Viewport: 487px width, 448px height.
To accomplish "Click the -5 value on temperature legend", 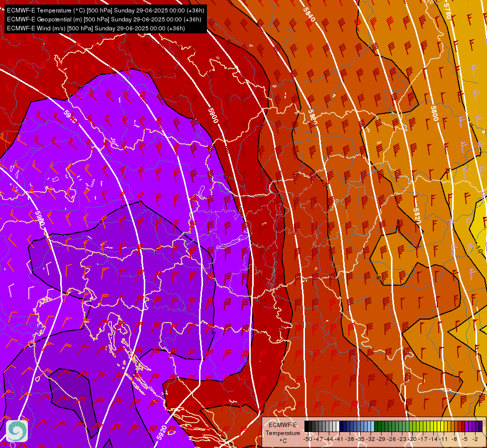I will pyautogui.click(x=465, y=439).
